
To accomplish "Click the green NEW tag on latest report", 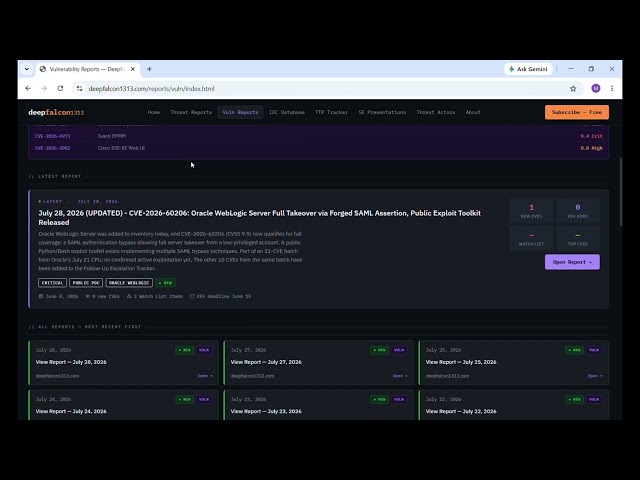I will click(165, 282).
